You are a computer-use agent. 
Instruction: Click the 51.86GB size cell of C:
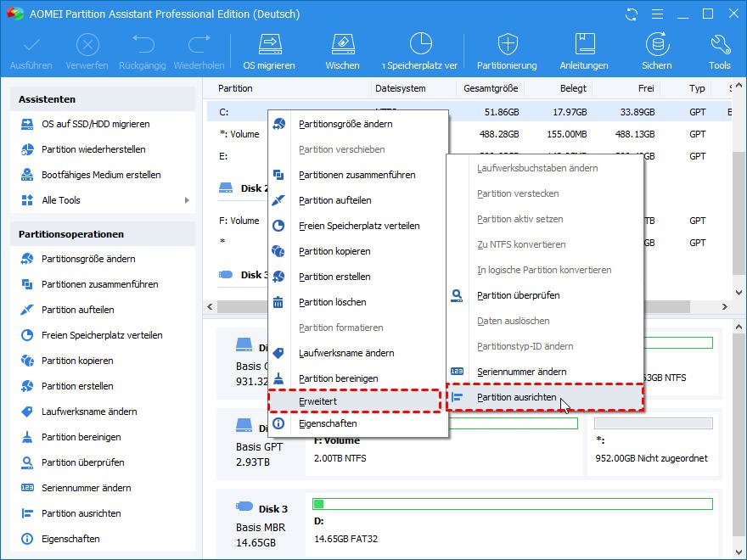[502, 112]
